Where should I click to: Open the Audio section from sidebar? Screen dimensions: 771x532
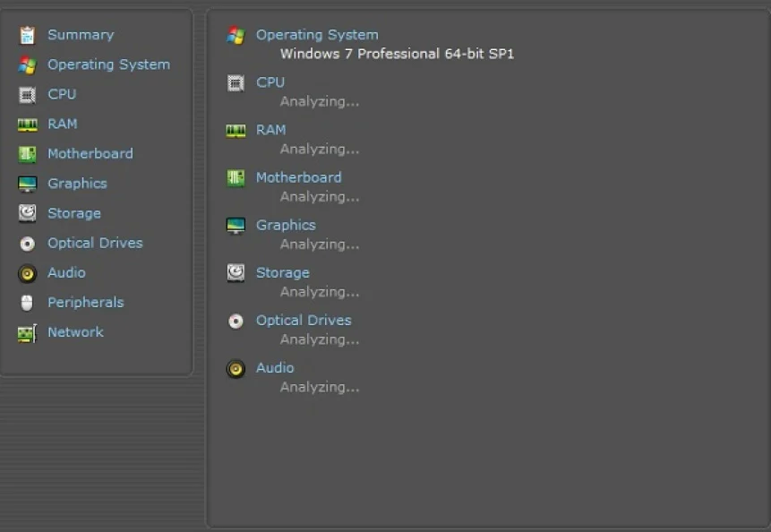coord(66,273)
